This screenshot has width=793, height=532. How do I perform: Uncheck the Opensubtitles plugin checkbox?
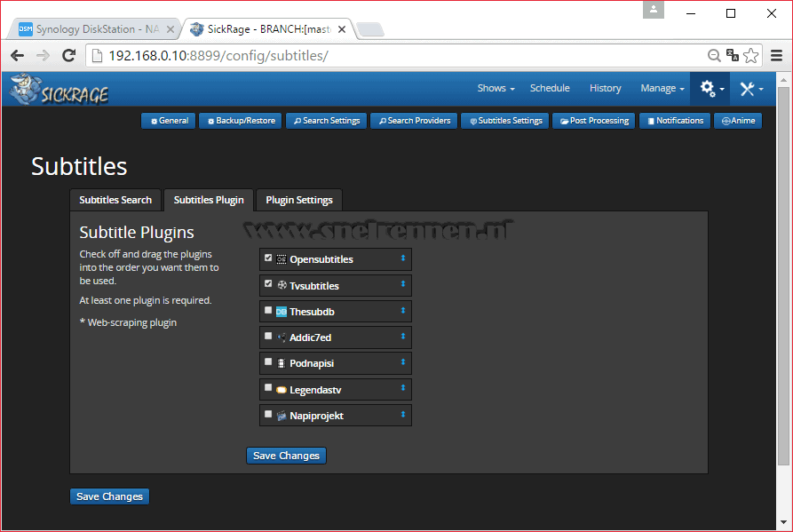coord(268,258)
